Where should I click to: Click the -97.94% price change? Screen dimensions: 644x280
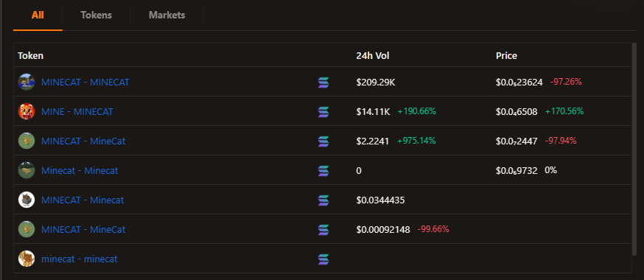click(x=561, y=141)
